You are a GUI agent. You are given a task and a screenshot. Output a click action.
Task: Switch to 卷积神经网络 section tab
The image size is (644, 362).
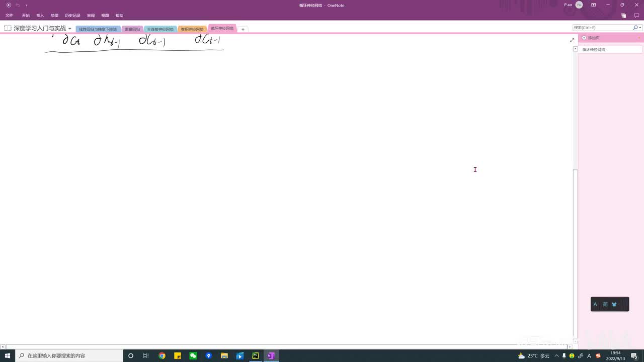click(192, 29)
